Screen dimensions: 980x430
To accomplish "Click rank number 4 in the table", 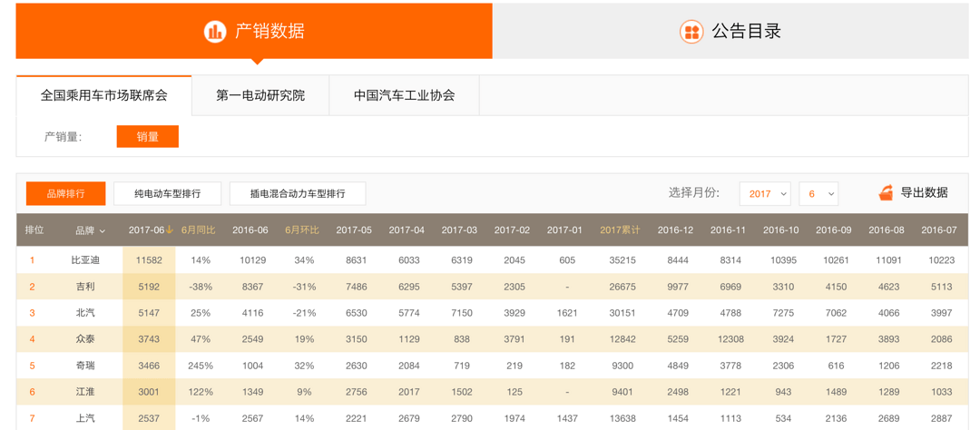I will pos(32,339).
